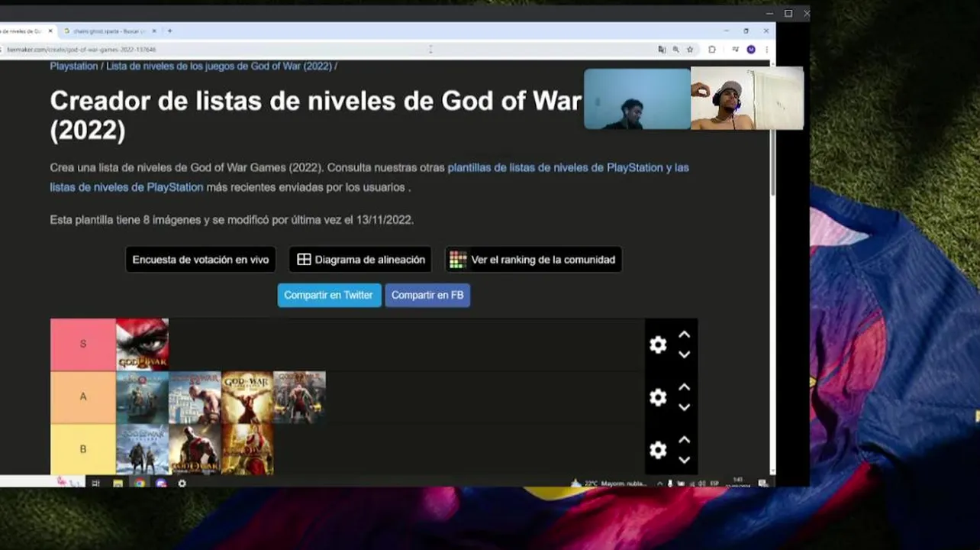Open Chrome from the Windows taskbar
The image size is (980, 550).
coord(140,483)
